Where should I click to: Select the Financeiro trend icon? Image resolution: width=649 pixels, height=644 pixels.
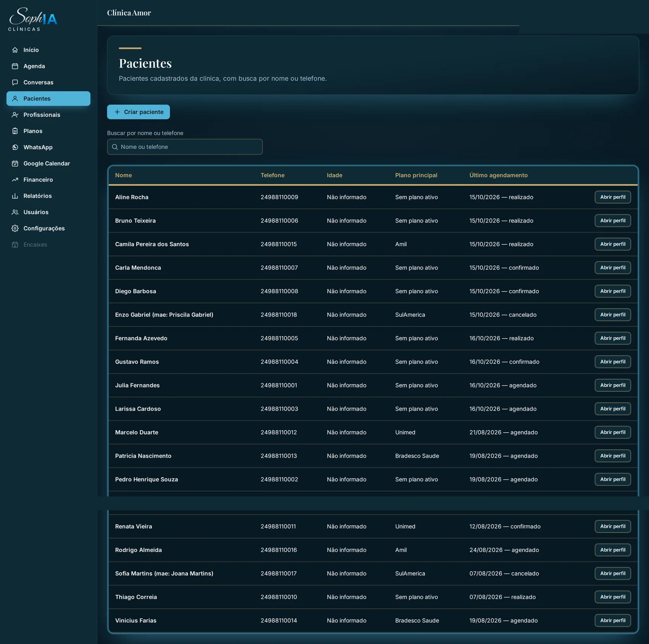click(x=15, y=180)
